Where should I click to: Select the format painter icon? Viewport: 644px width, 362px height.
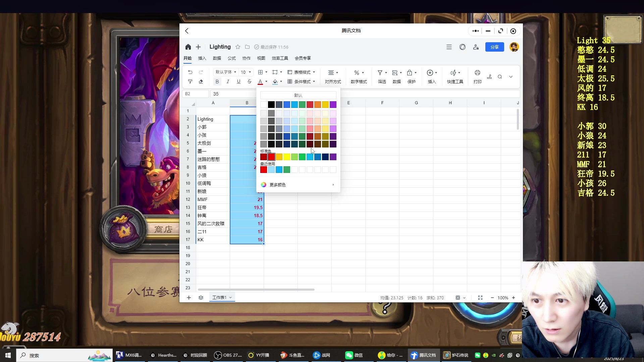coord(190,81)
